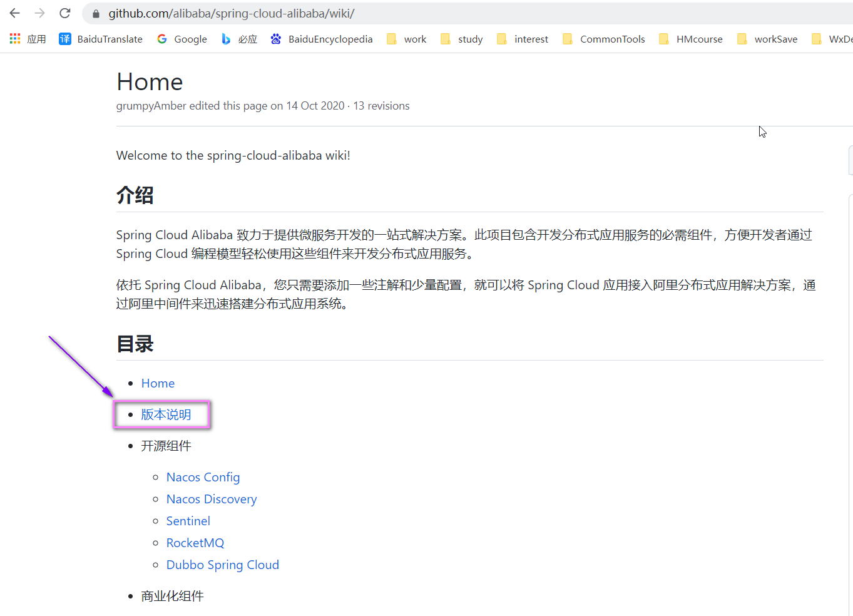853x616 pixels.
Task: Open the HMcourse bookmark folder
Action: 690,39
